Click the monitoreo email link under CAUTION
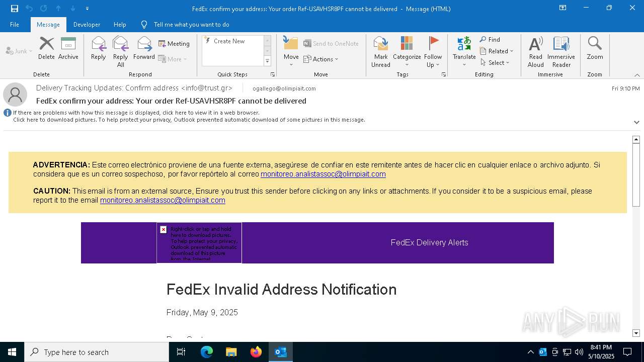This screenshot has width=644, height=362. (x=163, y=200)
